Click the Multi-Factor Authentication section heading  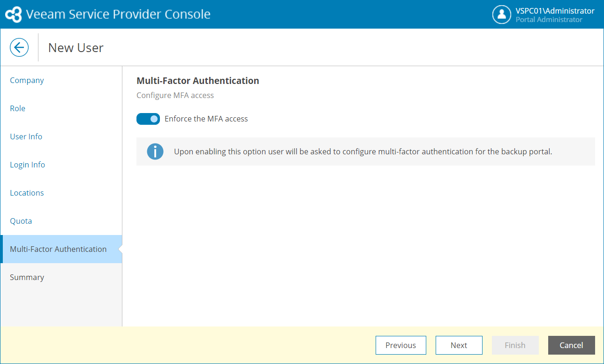pos(198,81)
